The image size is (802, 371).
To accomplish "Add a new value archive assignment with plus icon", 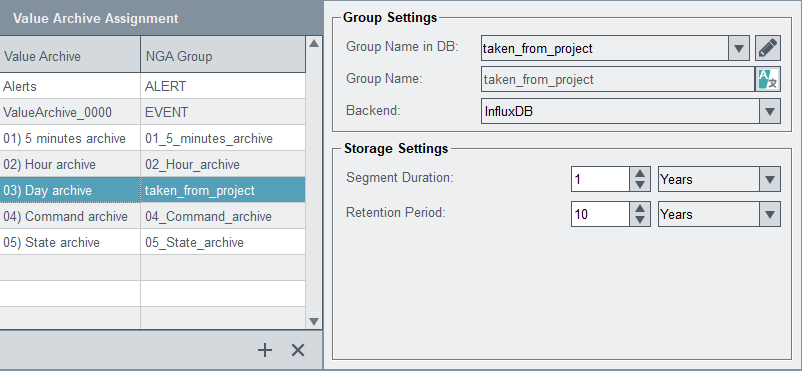I will [264, 350].
